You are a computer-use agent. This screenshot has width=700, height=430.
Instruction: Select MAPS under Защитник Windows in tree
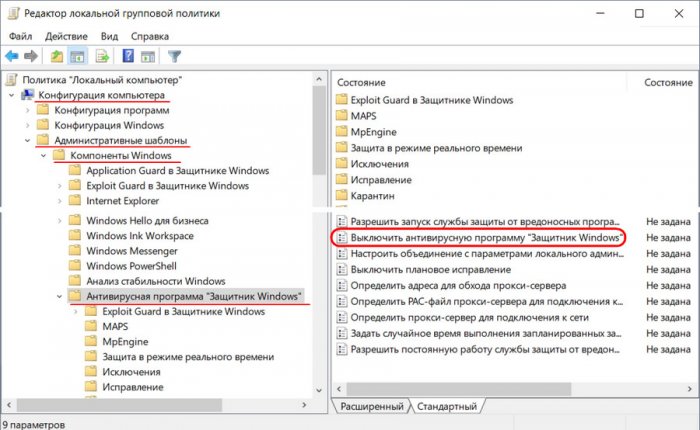pos(115,326)
